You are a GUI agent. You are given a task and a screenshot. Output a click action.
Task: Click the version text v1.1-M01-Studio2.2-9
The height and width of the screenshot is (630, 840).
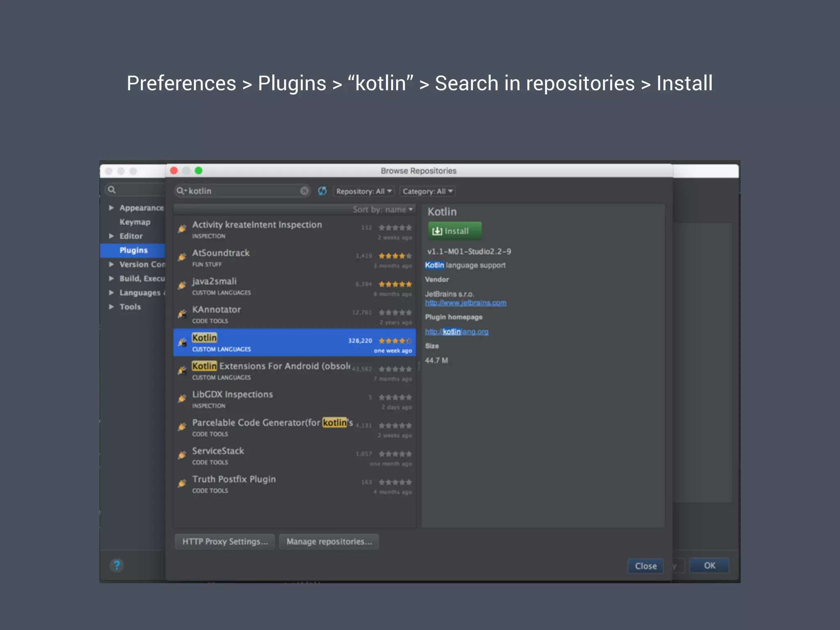click(x=469, y=251)
